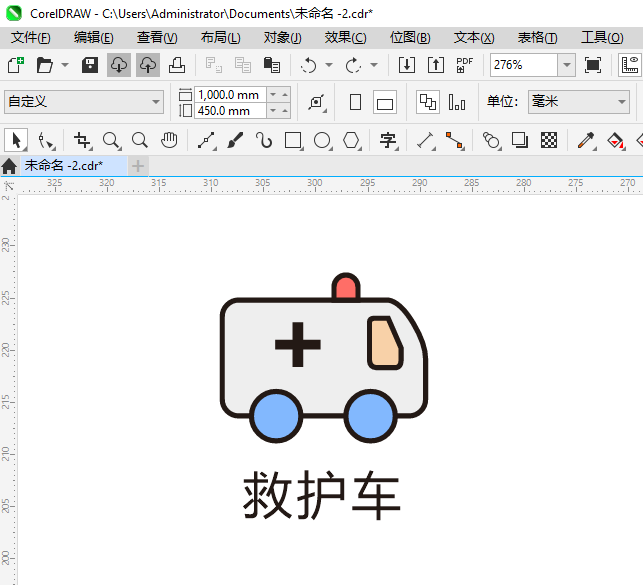Click the Export icon

pos(436,65)
